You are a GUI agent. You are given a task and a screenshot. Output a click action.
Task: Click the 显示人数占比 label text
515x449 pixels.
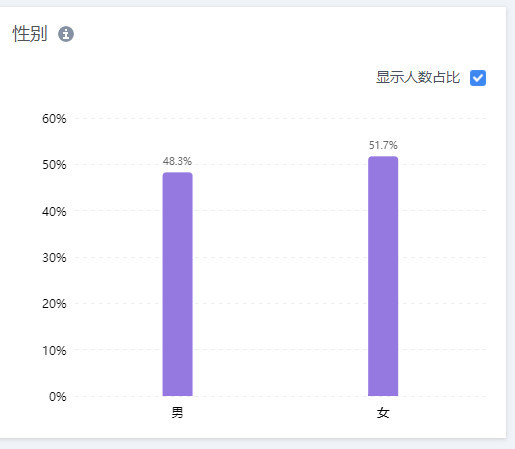[418, 77]
